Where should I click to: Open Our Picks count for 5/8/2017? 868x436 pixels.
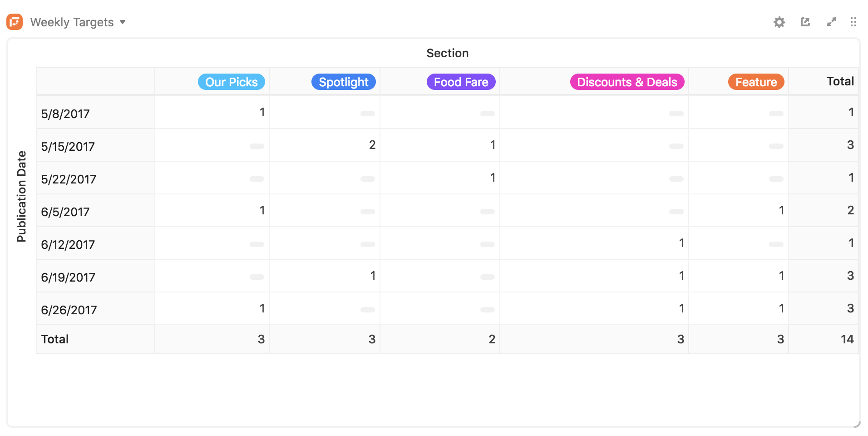point(262,112)
